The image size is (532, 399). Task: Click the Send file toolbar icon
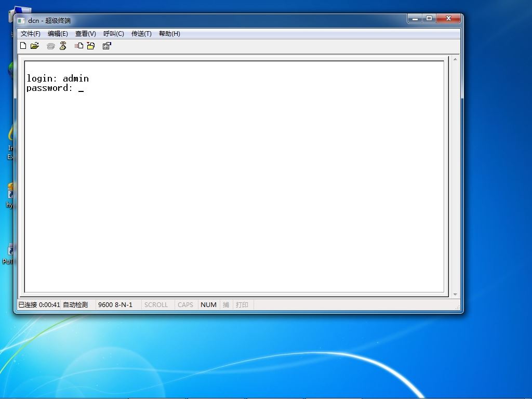79,46
